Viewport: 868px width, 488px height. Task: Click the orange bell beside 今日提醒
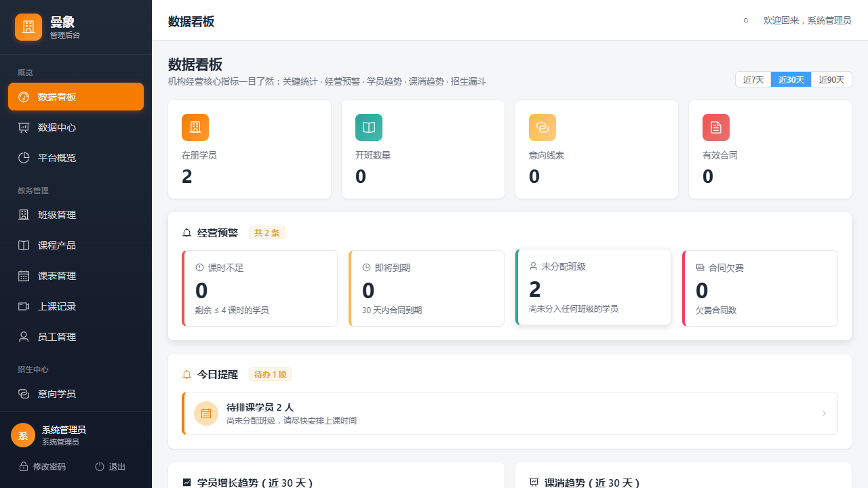tap(187, 374)
